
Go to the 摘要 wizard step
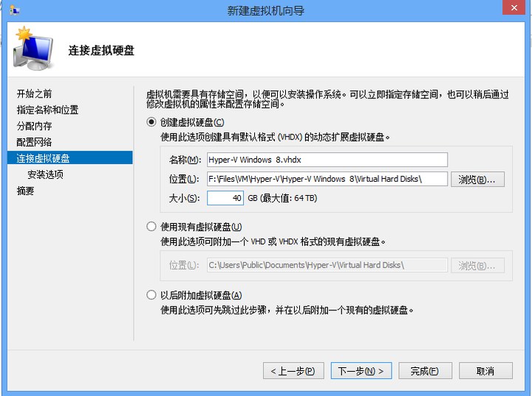[x=25, y=191]
